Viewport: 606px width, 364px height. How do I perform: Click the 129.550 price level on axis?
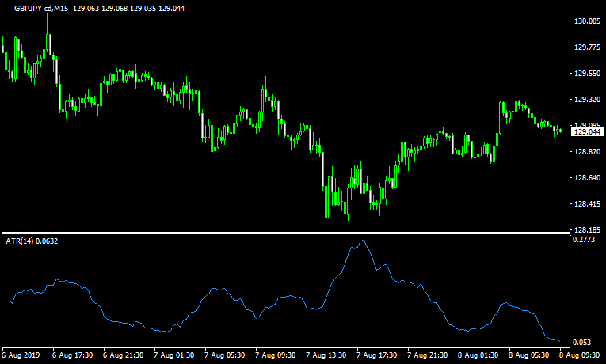(587, 74)
